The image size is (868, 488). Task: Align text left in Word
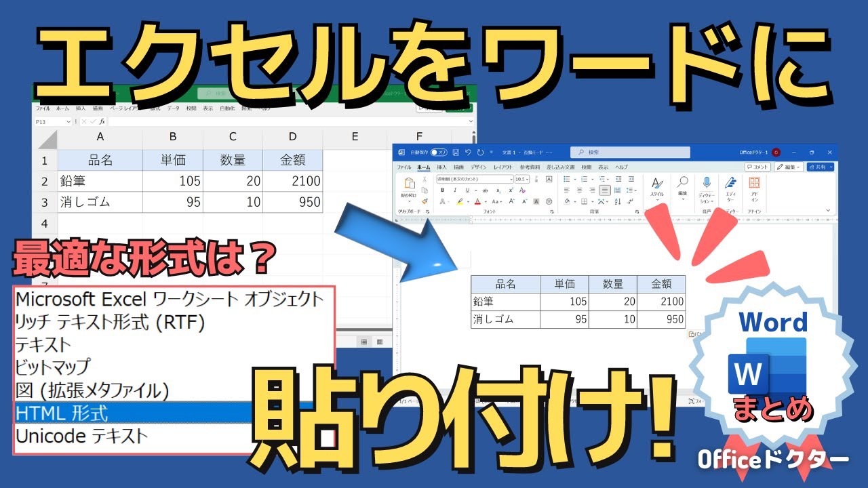567,190
